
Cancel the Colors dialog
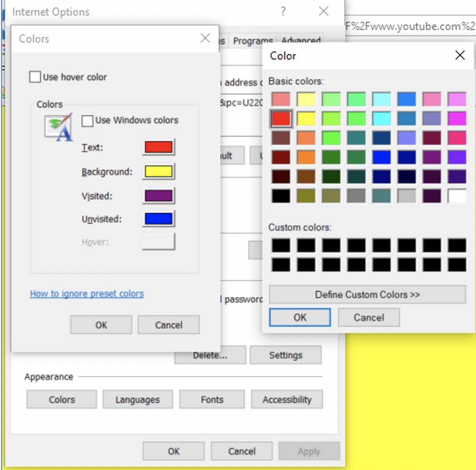168,325
